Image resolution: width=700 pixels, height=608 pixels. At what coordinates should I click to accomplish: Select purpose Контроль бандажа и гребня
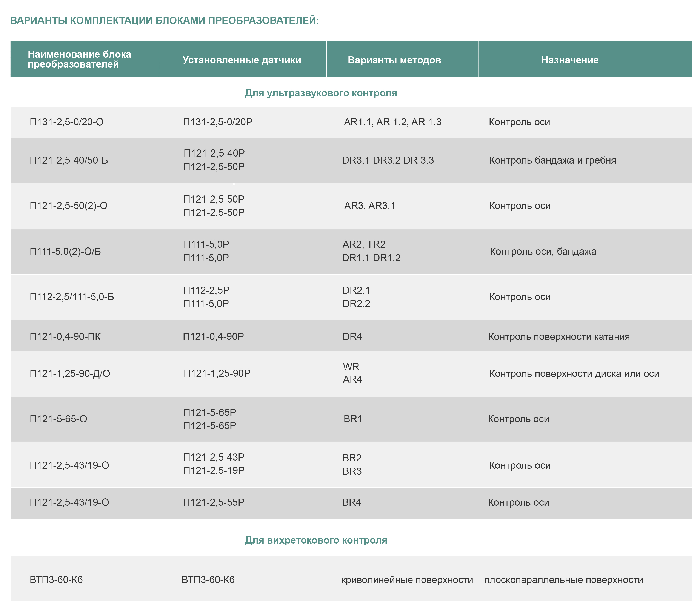point(552,160)
